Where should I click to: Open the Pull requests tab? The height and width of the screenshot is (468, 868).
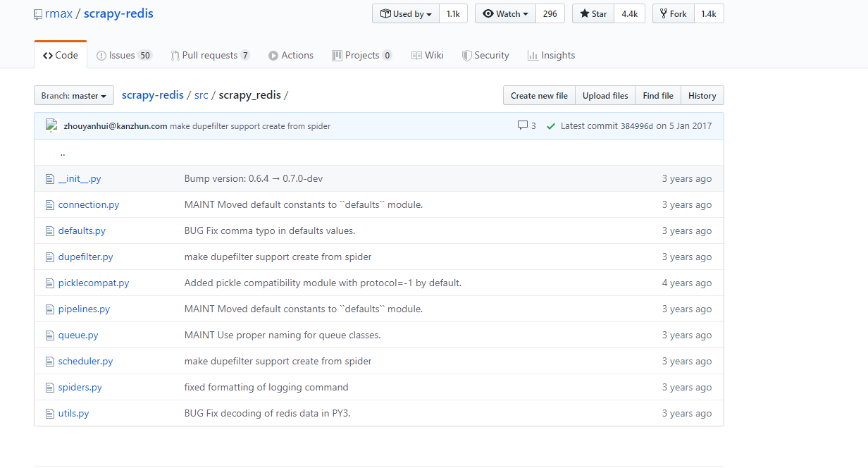(210, 55)
